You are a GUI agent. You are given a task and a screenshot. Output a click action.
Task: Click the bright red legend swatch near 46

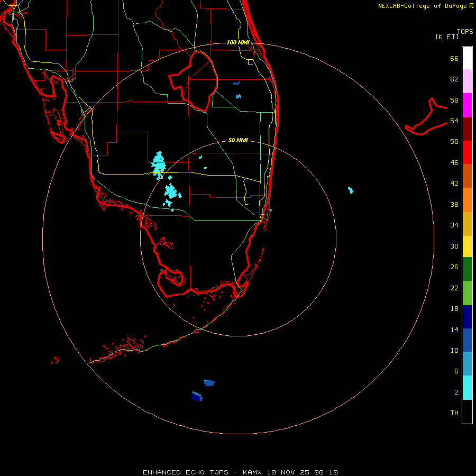[x=467, y=152]
